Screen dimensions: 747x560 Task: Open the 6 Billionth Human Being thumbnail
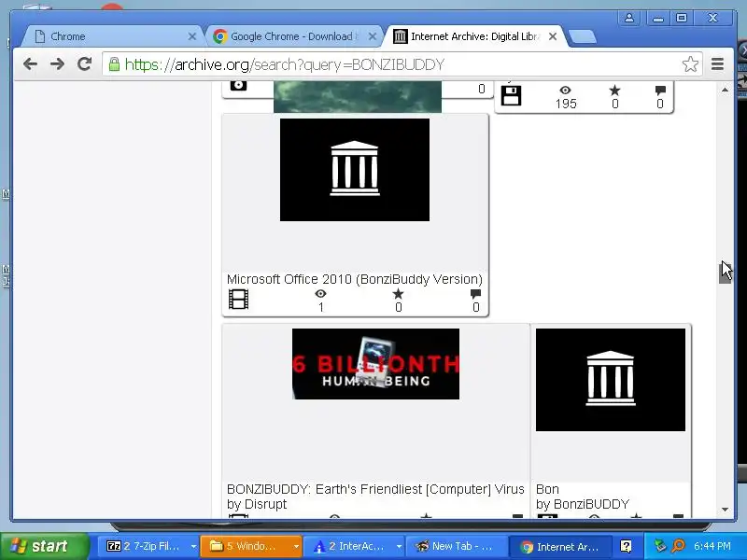pyautogui.click(x=375, y=364)
